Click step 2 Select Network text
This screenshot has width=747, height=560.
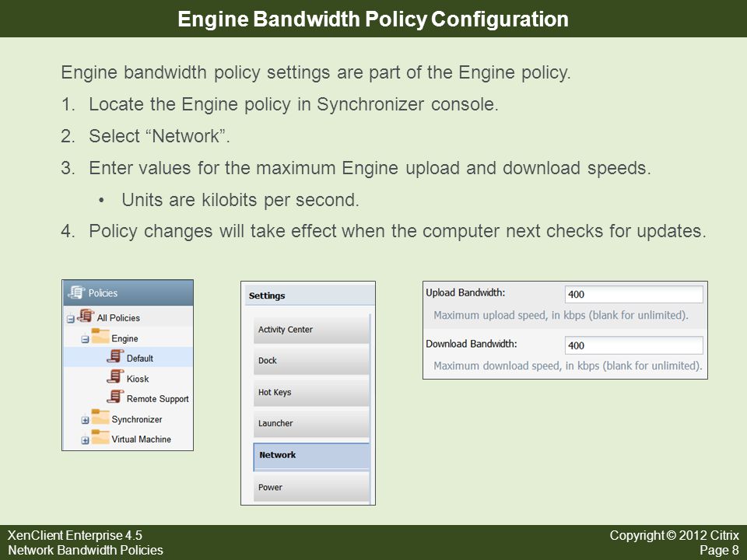pyautogui.click(x=160, y=136)
